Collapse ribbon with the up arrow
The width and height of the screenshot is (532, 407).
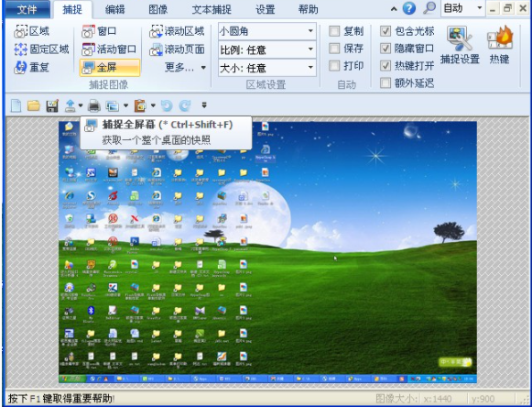tap(394, 9)
